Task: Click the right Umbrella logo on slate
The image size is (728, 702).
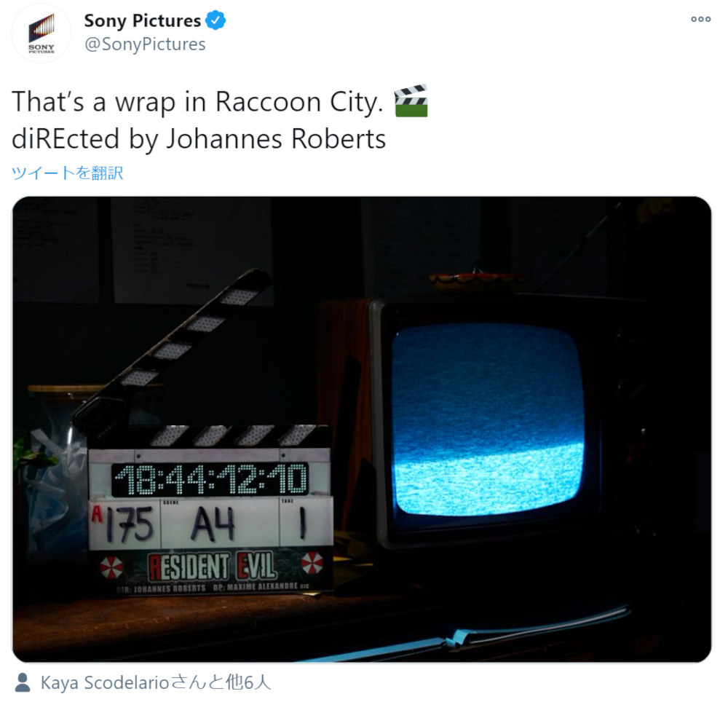Action: pyautogui.click(x=312, y=563)
